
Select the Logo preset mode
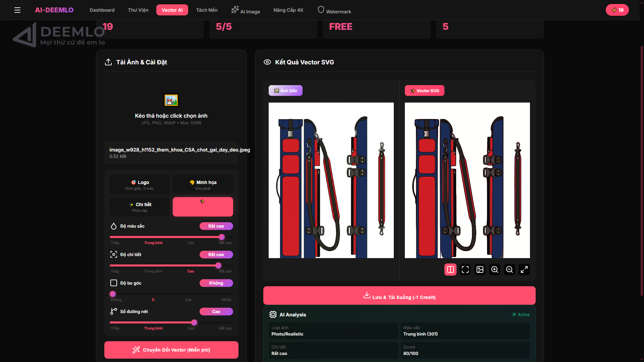(x=140, y=185)
